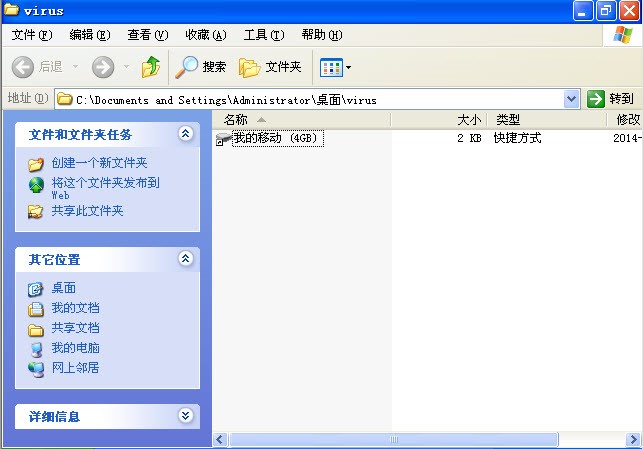The height and width of the screenshot is (449, 643).
Task: Open the 编辑(E) menu
Action: click(90, 35)
